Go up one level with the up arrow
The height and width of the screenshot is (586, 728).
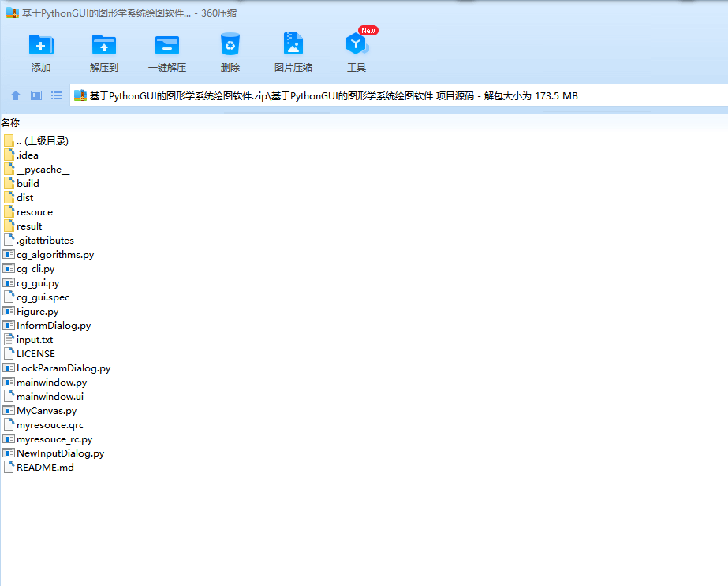(16, 95)
